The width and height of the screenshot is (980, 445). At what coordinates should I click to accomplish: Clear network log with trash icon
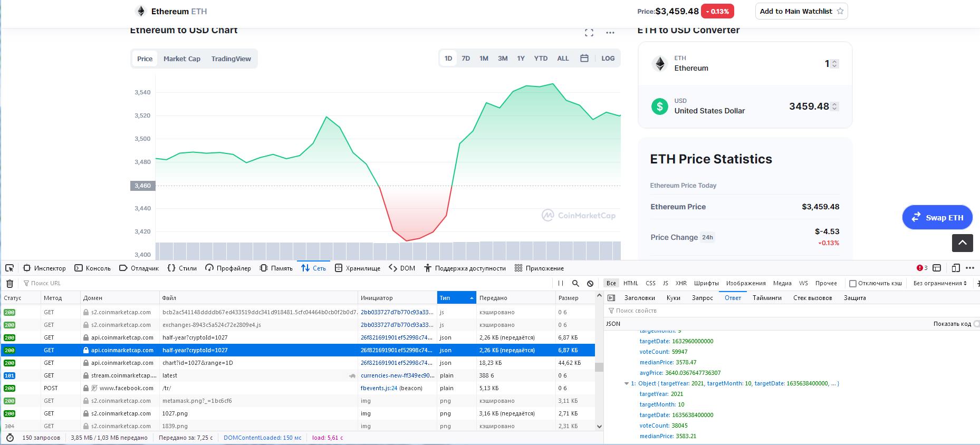point(9,283)
